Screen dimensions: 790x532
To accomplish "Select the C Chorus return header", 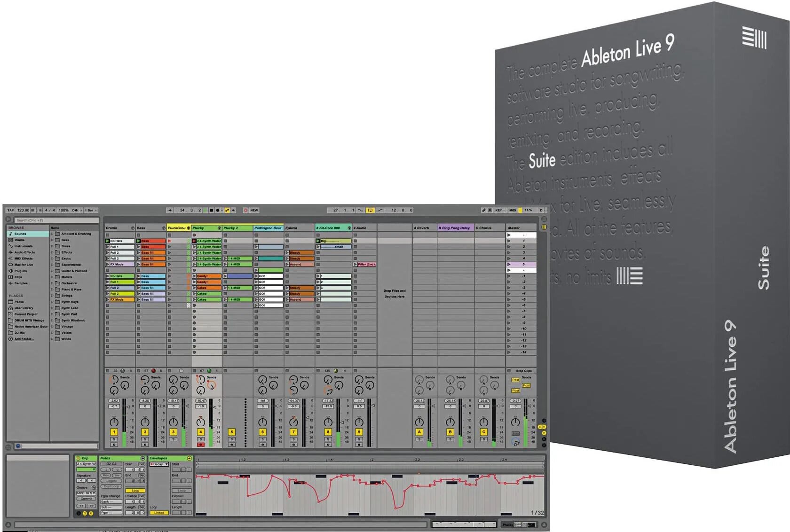I will coord(489,228).
